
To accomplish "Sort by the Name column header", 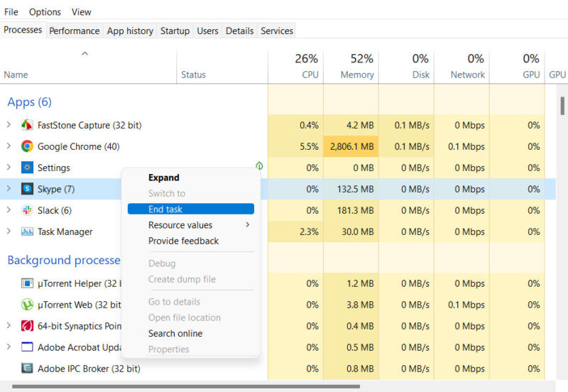I will point(88,67).
